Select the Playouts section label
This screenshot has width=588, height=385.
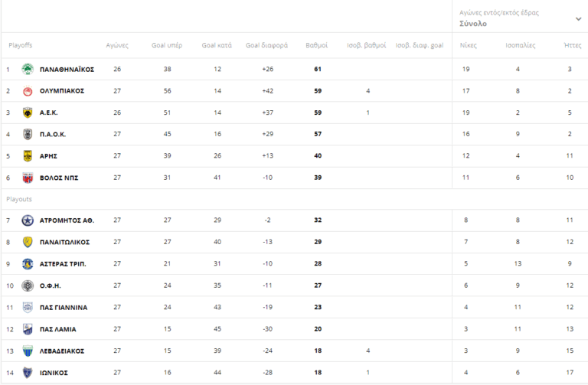coord(19,199)
